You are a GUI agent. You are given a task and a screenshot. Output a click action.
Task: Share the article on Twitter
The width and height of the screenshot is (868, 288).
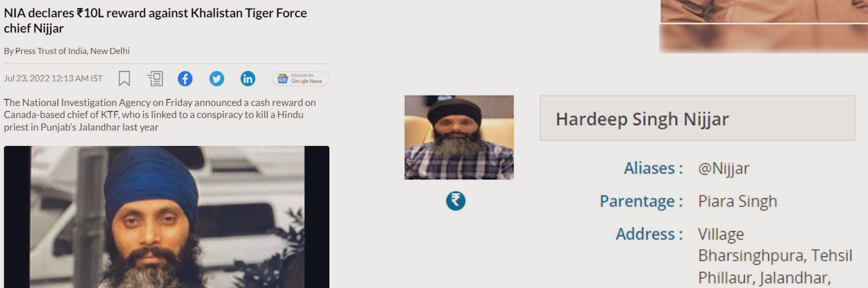[216, 79]
